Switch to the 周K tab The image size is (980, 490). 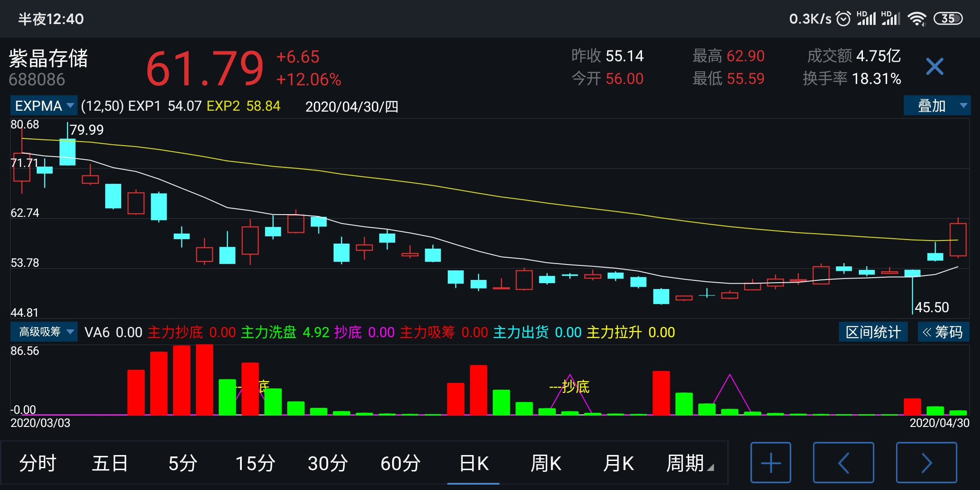coord(546,463)
